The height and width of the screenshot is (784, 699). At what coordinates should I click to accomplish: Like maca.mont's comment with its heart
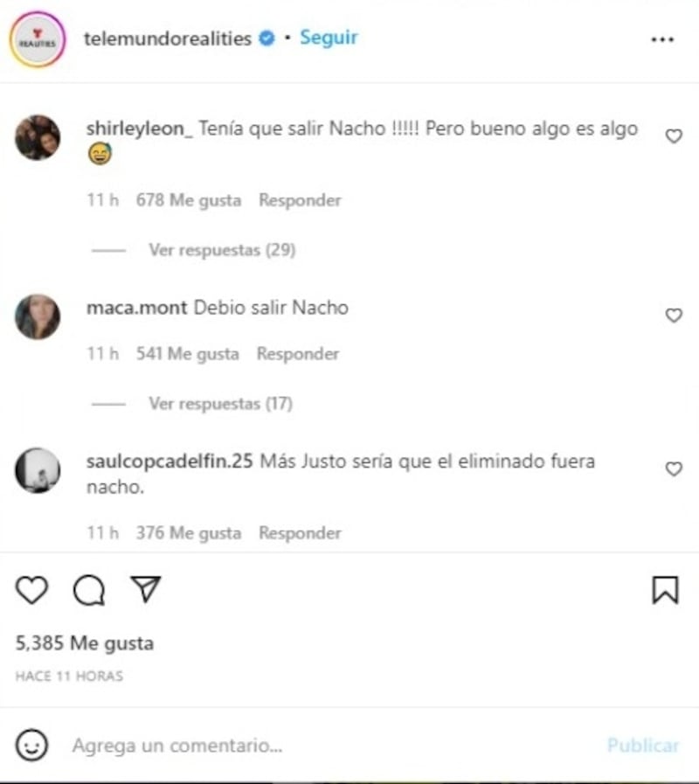point(674,315)
